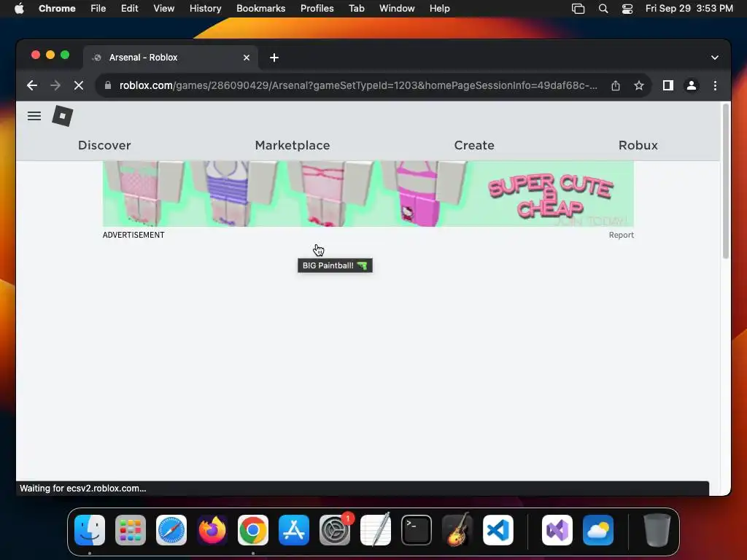Open the Apple menu
747x560 pixels.
[x=19, y=9]
